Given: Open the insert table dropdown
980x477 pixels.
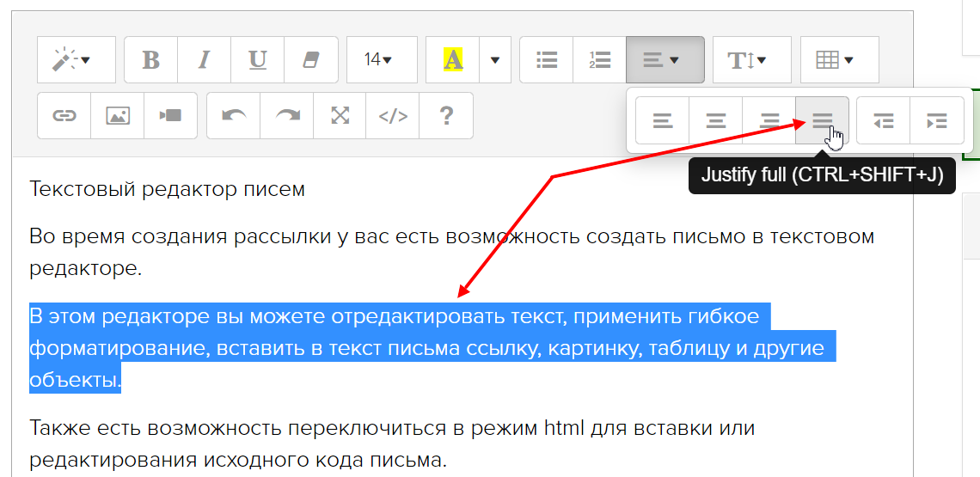Looking at the screenshot, I should (839, 59).
